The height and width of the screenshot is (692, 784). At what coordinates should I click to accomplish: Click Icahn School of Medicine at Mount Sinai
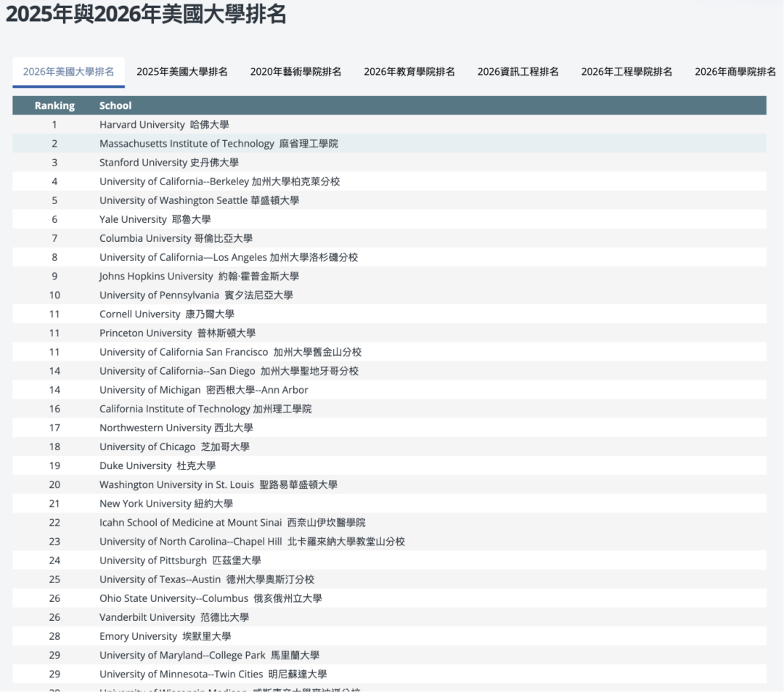coord(190,523)
